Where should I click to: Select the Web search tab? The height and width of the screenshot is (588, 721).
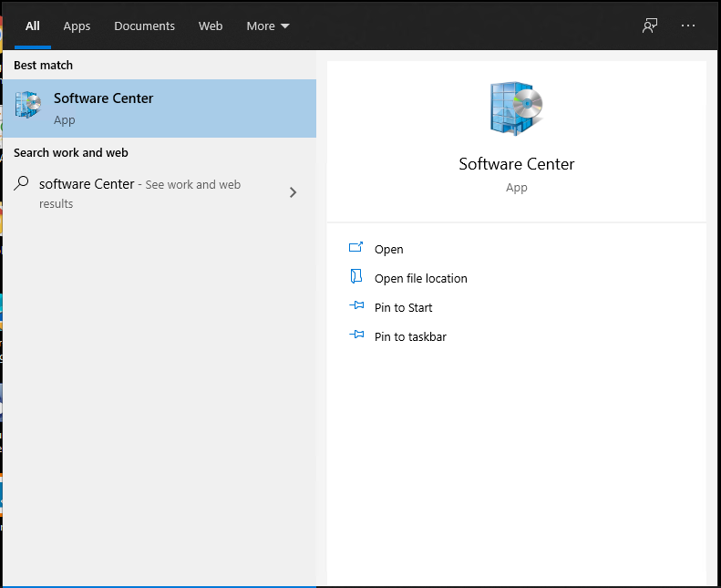pos(211,26)
